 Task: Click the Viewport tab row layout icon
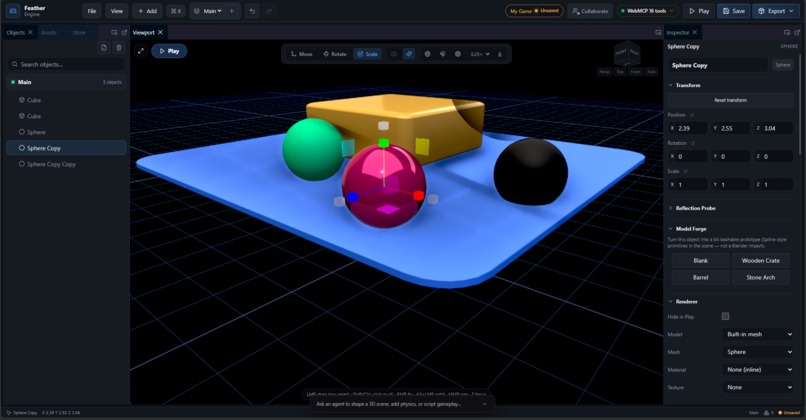tap(658, 32)
